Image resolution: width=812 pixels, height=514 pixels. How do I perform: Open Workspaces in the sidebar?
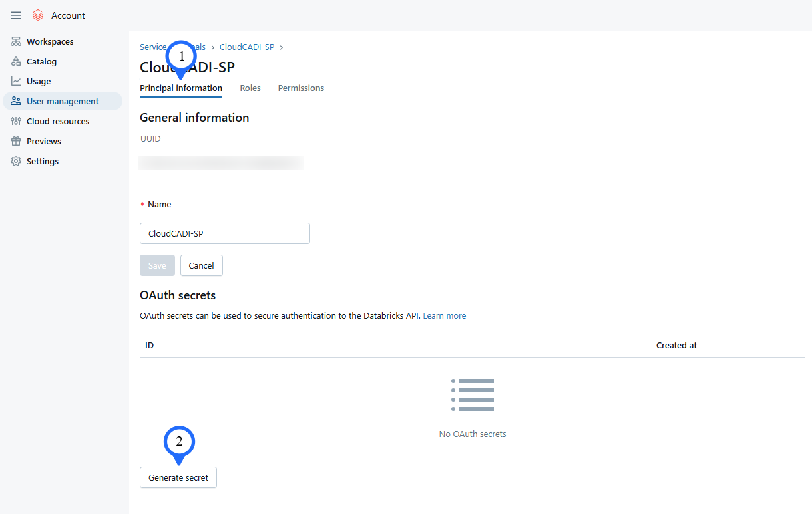click(50, 41)
